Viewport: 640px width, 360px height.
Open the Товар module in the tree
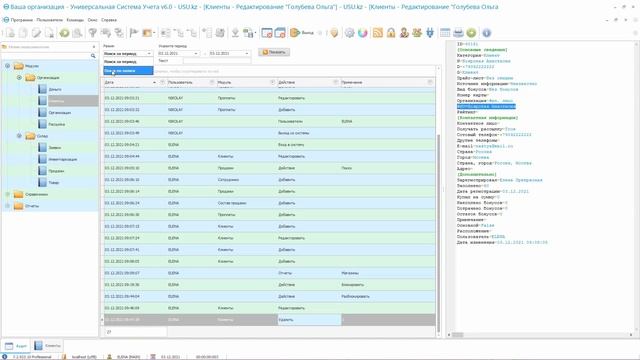tap(54, 183)
